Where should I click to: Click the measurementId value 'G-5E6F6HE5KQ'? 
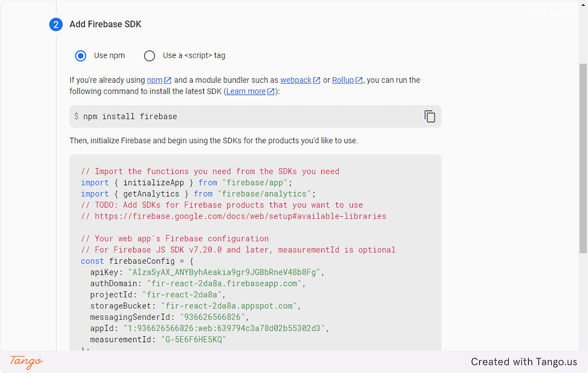pyautogui.click(x=194, y=340)
